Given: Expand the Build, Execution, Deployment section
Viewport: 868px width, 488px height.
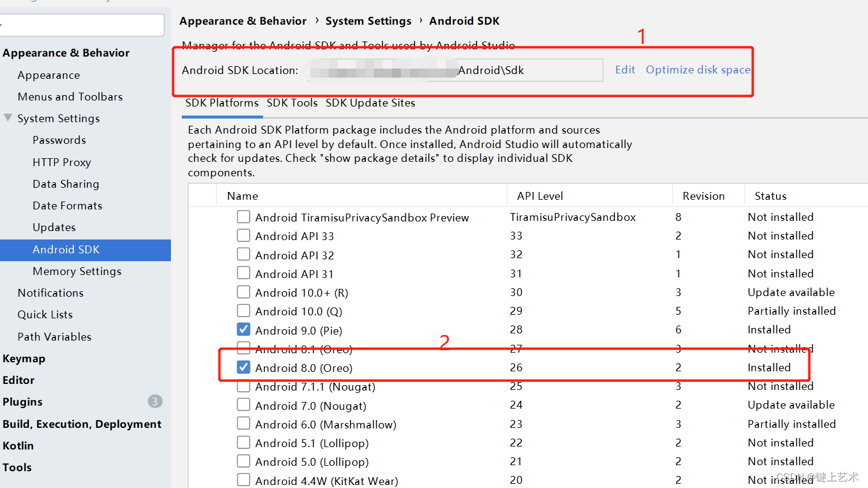Looking at the screenshot, I should pyautogui.click(x=82, y=424).
